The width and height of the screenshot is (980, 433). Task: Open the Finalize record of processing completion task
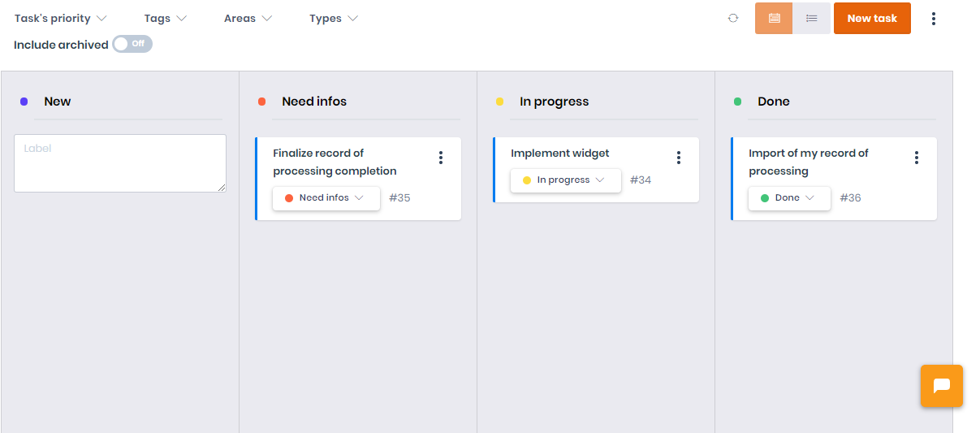pos(335,162)
